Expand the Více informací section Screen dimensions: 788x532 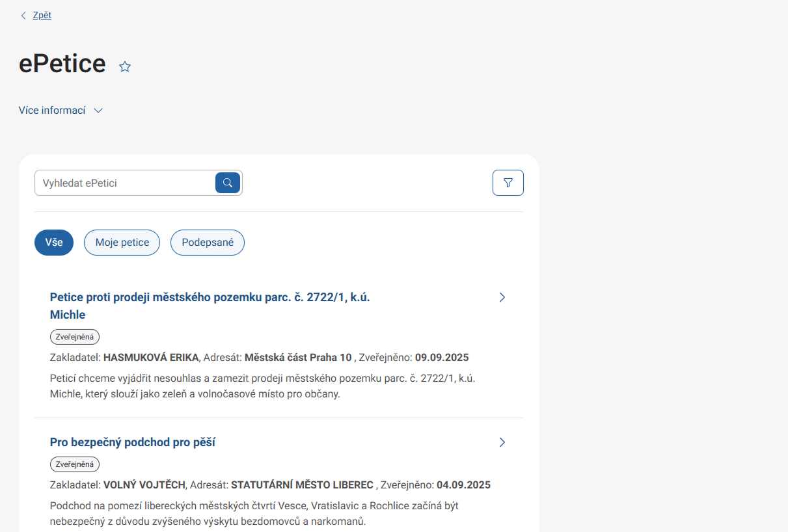[x=52, y=111]
